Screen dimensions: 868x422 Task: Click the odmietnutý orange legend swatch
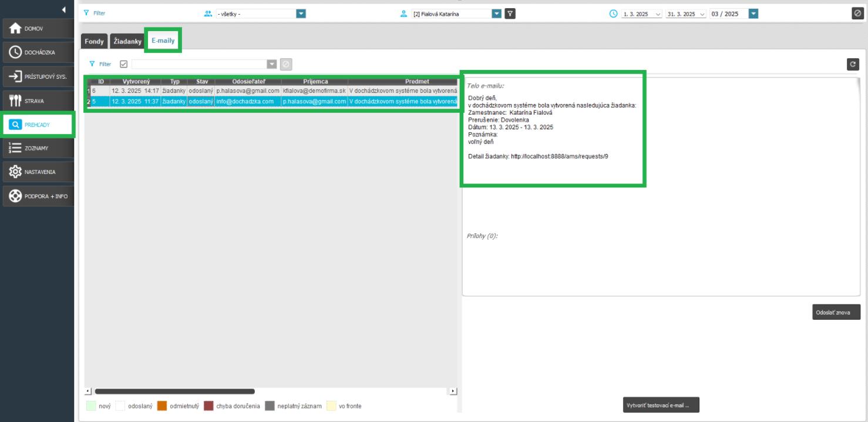coord(163,406)
